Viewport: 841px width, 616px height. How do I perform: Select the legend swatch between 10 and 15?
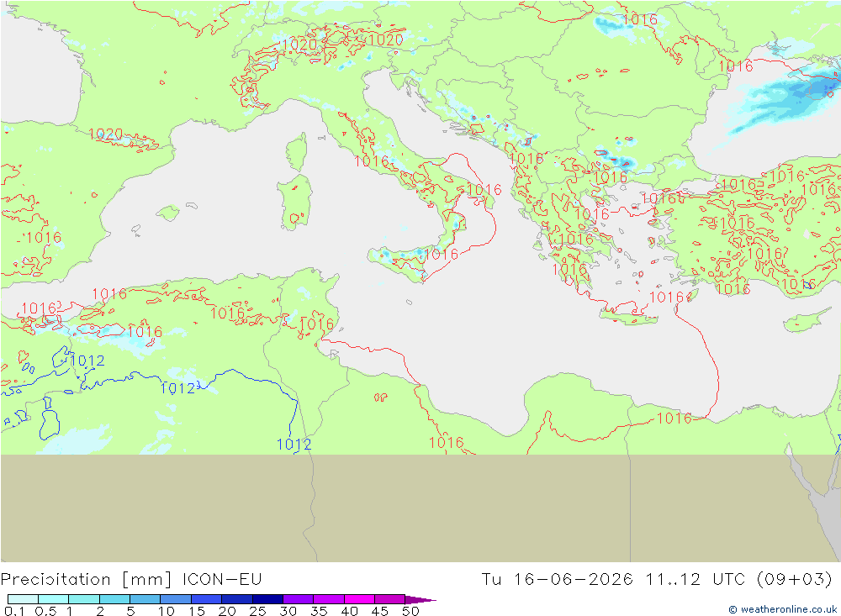click(176, 599)
